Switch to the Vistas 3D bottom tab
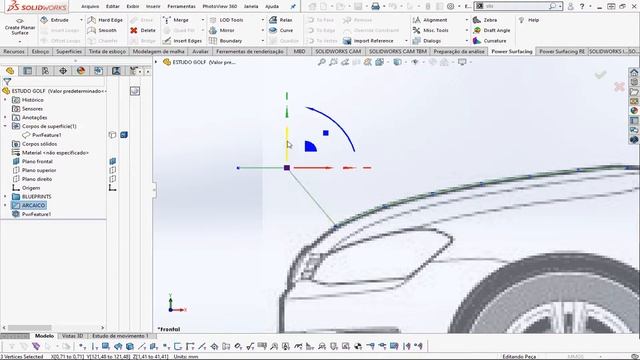The height and width of the screenshot is (360, 640). point(72,336)
